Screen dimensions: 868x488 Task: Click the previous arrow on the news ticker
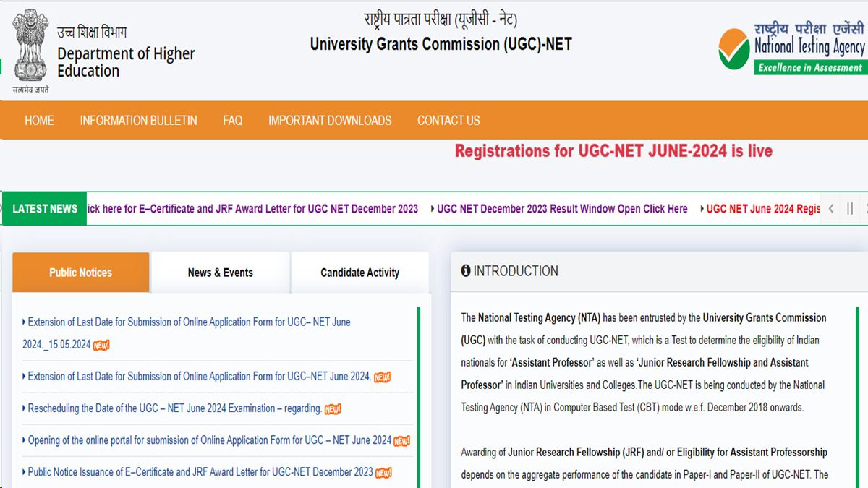pyautogui.click(x=831, y=208)
